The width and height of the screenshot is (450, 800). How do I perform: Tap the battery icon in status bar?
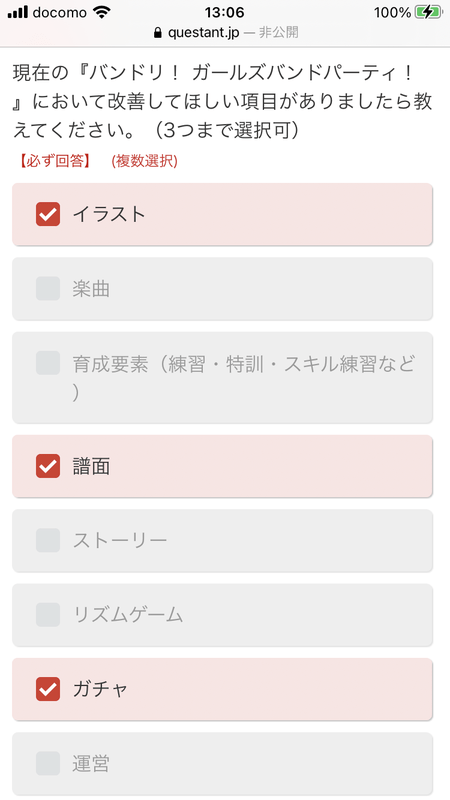click(429, 12)
